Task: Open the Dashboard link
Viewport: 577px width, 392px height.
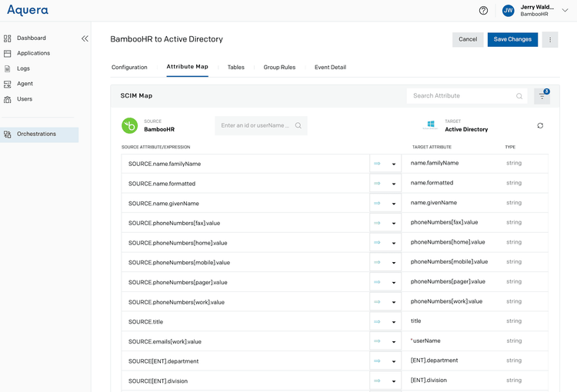Action: click(x=32, y=38)
